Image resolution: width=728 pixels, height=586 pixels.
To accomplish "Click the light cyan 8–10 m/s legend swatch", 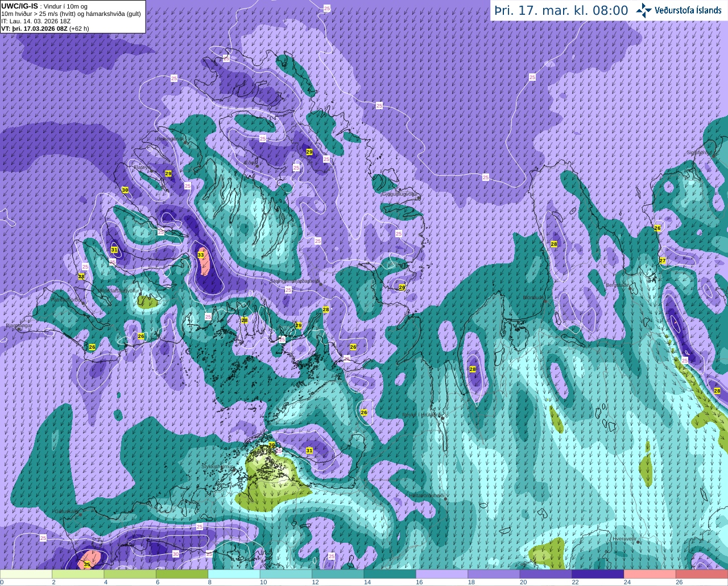I will (x=234, y=574).
